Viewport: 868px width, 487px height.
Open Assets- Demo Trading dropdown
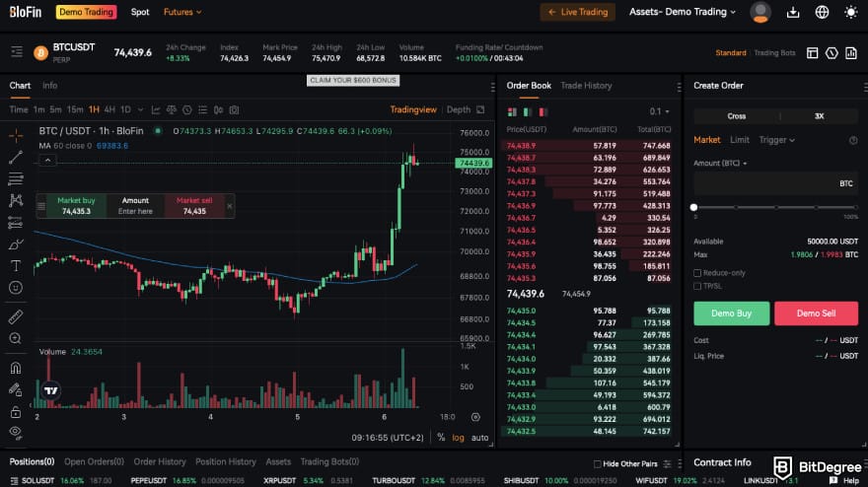[683, 12]
